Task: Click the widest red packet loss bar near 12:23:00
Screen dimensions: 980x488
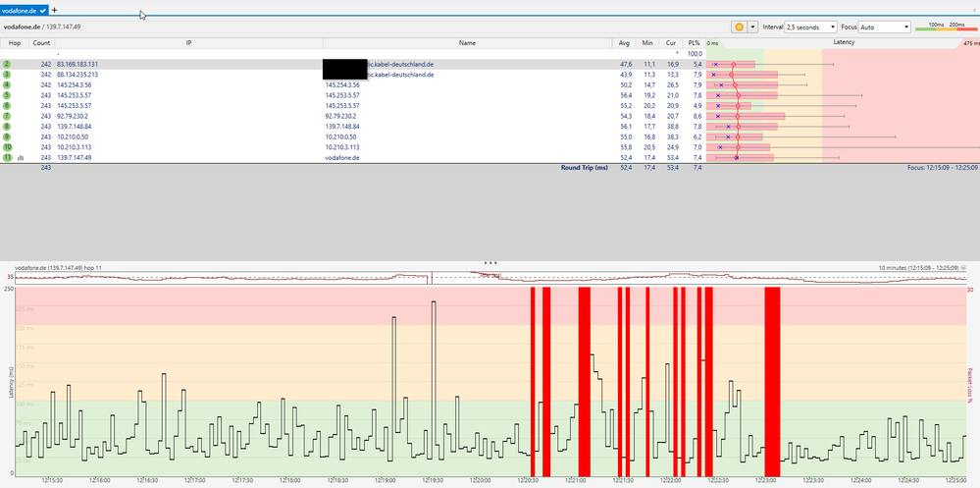Action: pyautogui.click(x=772, y=382)
